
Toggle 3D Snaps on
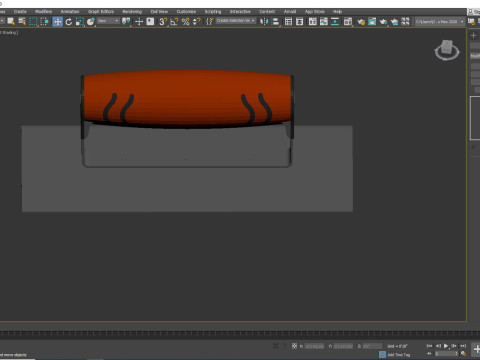tap(163, 22)
